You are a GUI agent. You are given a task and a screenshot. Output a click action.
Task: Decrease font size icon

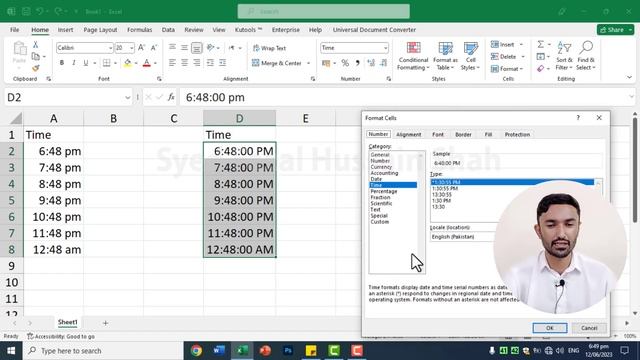click(154, 48)
